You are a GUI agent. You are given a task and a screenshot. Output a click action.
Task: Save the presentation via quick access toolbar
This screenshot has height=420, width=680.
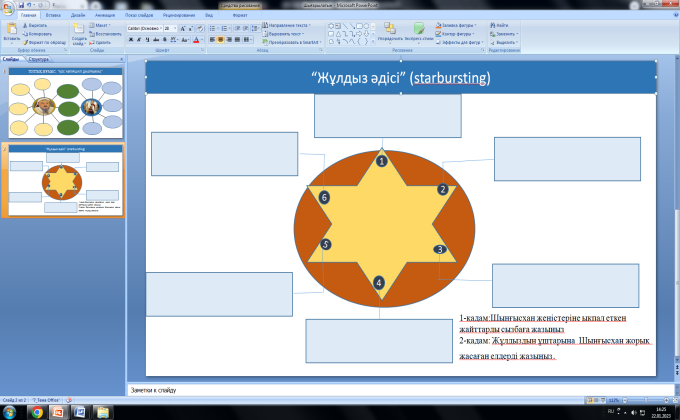coord(21,5)
